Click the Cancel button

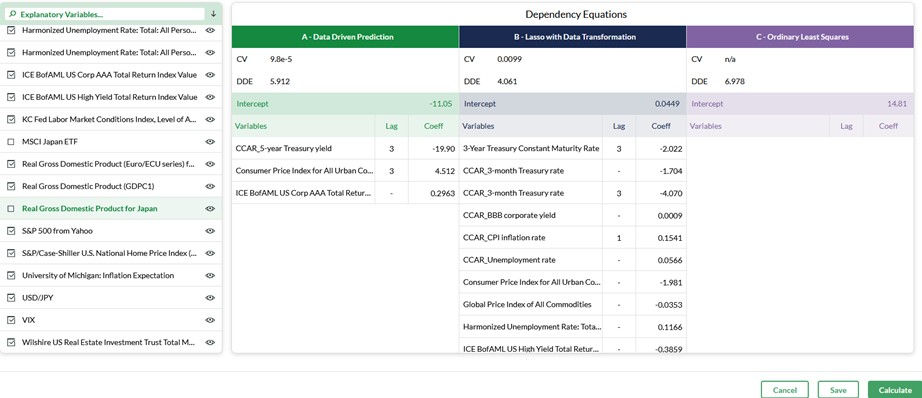(x=784, y=390)
